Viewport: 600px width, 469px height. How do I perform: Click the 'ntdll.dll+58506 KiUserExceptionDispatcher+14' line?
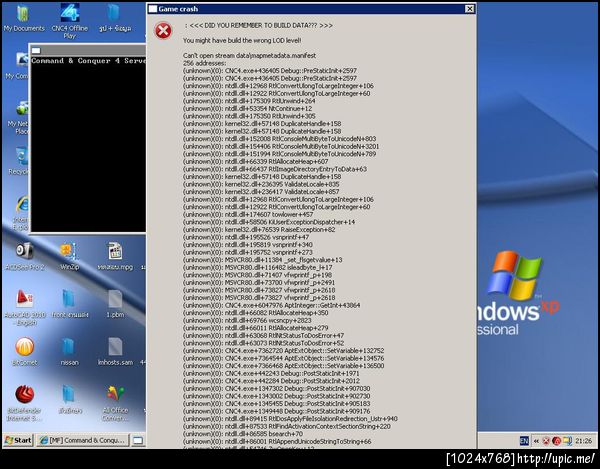tap(269, 222)
